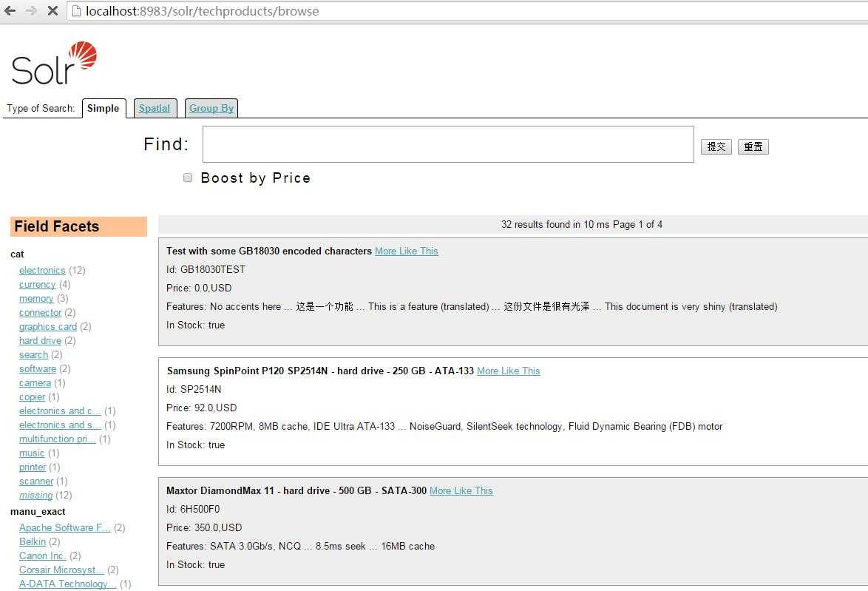The height and width of the screenshot is (591, 868).
Task: Click the 'Id: GB18030TEST' text
Action: [x=206, y=270]
